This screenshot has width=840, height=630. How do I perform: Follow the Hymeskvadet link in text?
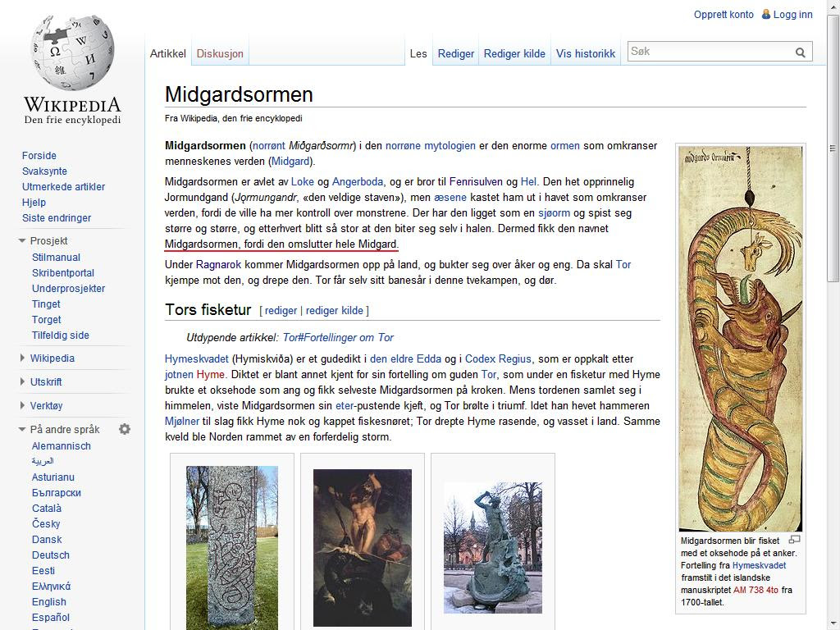point(197,359)
